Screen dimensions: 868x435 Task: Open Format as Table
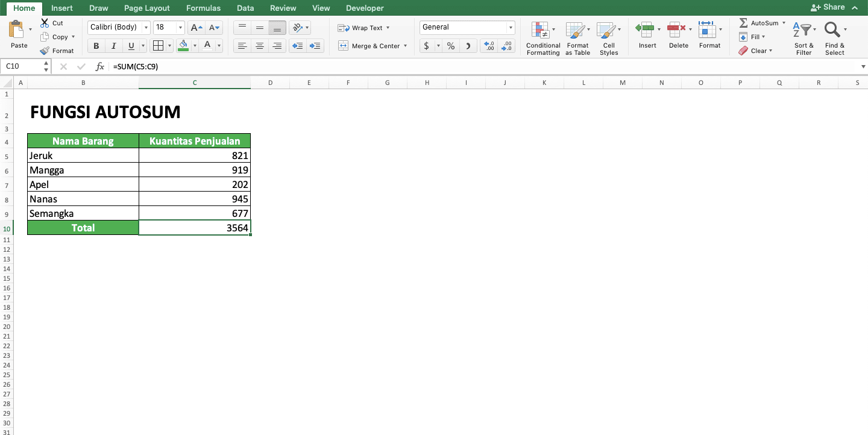click(577, 39)
